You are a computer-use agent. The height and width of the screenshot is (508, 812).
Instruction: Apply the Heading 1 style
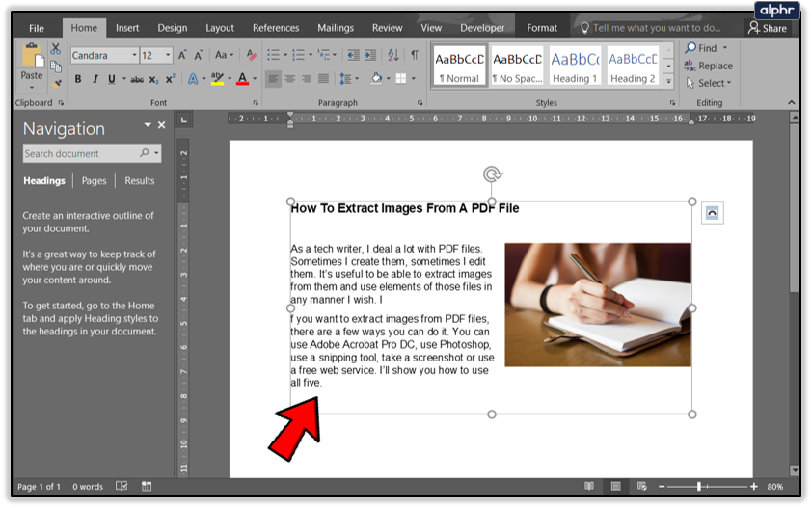tap(575, 66)
